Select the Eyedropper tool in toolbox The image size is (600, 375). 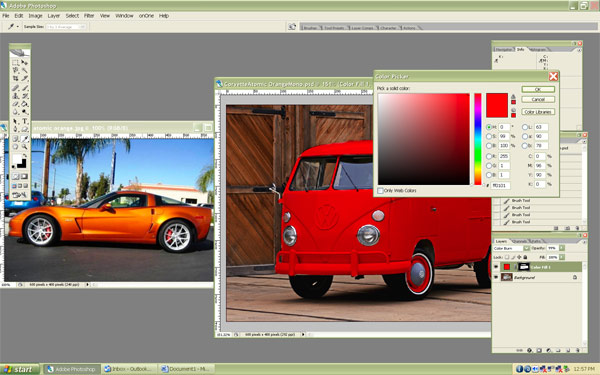24,139
